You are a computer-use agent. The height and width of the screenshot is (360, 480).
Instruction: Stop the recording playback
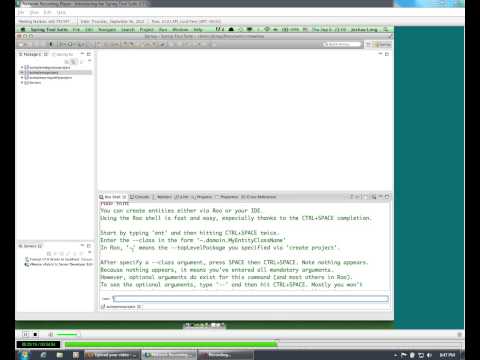(35, 334)
